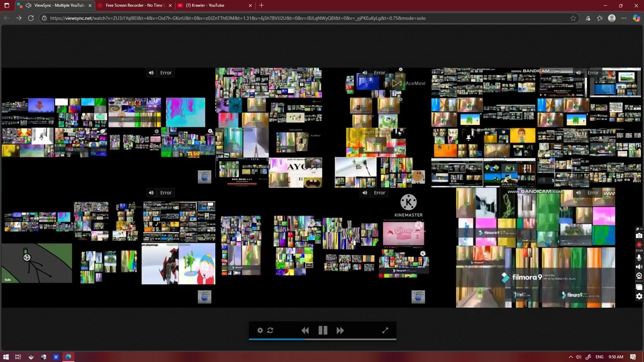Open the Windows Start menu

pos(7,357)
